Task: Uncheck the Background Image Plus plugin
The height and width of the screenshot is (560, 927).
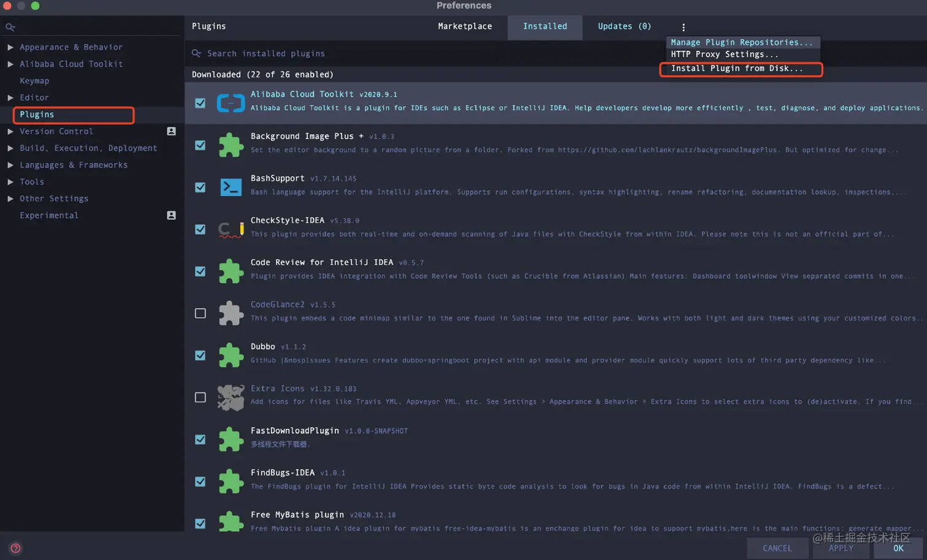Action: coord(200,145)
